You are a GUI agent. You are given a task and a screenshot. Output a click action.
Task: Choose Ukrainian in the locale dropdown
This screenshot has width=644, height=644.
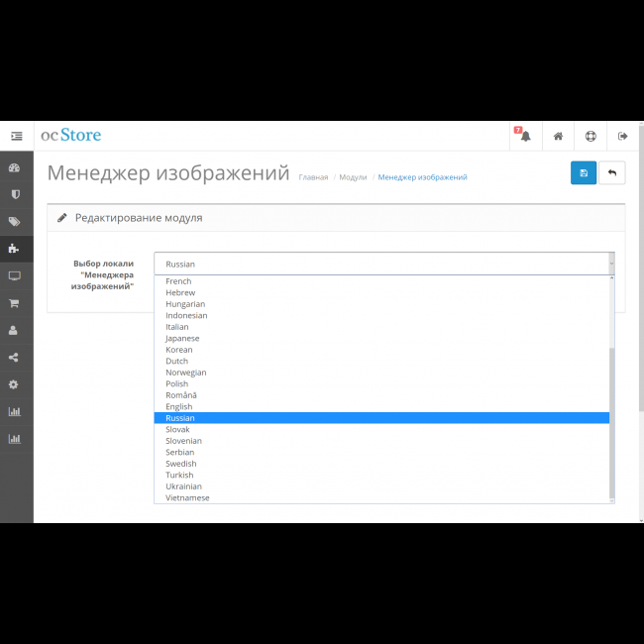click(183, 486)
